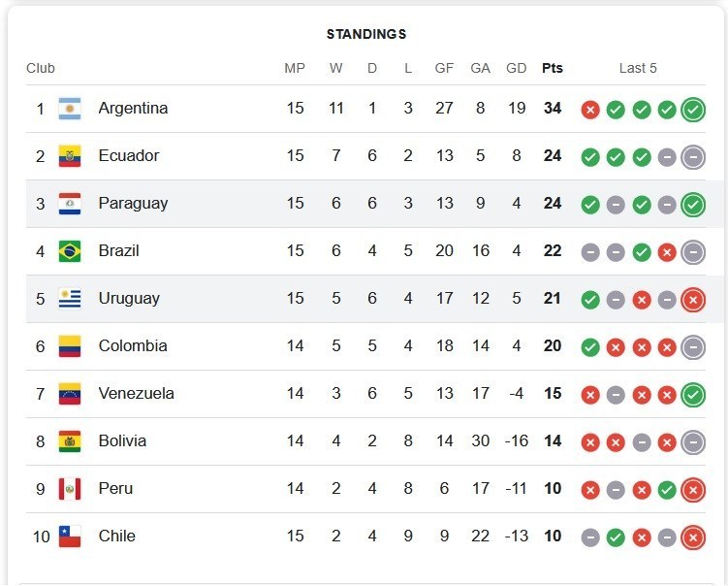Click the Venezuela flag icon
Image resolution: width=728 pixels, height=586 pixels.
pyautogui.click(x=69, y=394)
